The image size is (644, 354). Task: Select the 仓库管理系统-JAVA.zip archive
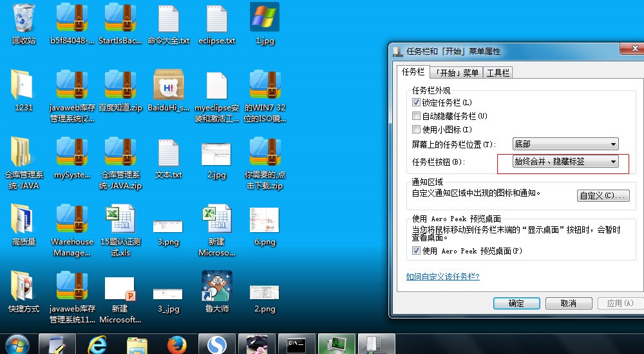point(120,152)
